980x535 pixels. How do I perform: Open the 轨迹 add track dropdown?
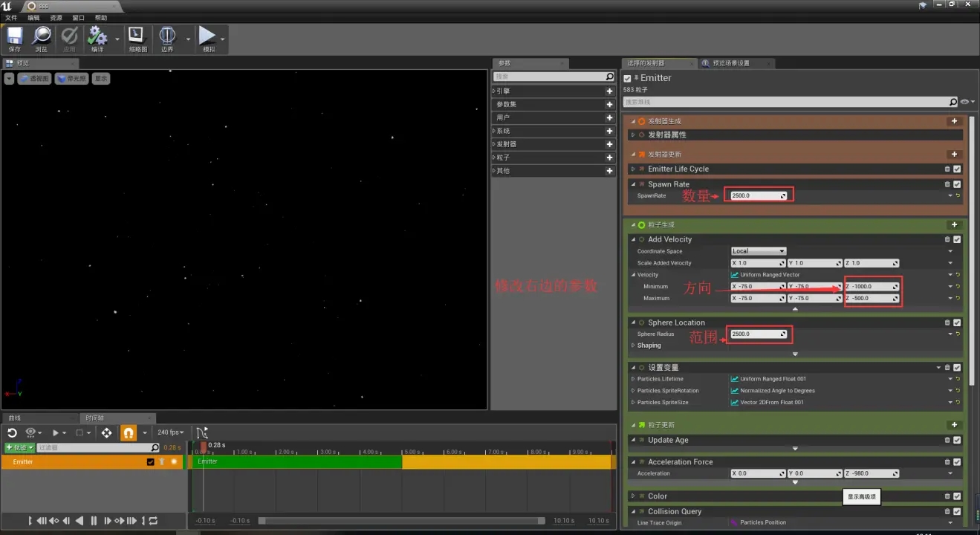click(x=20, y=447)
